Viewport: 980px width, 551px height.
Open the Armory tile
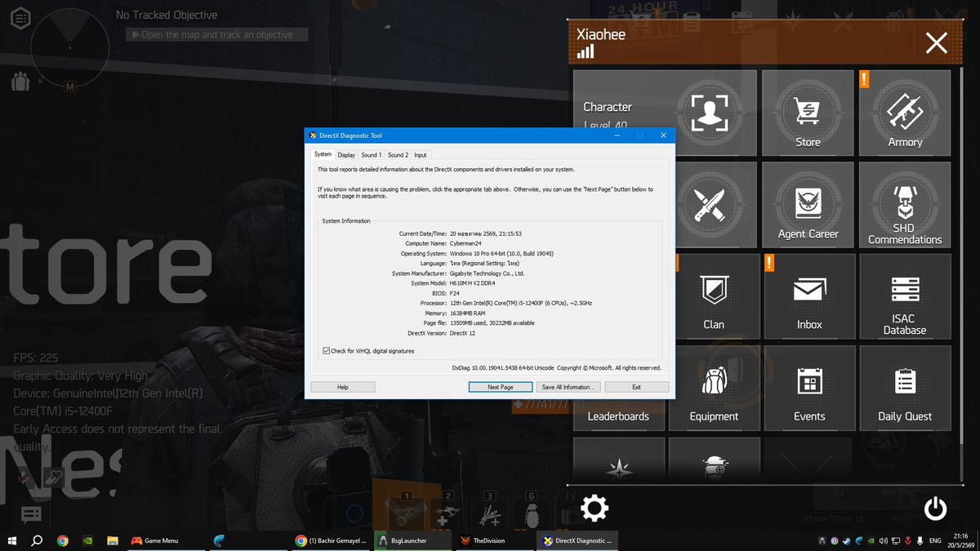click(x=905, y=111)
